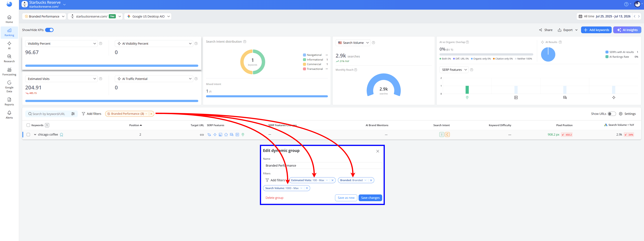Sort by AI Brand Mentions column
The image size is (644, 241).
click(x=377, y=125)
